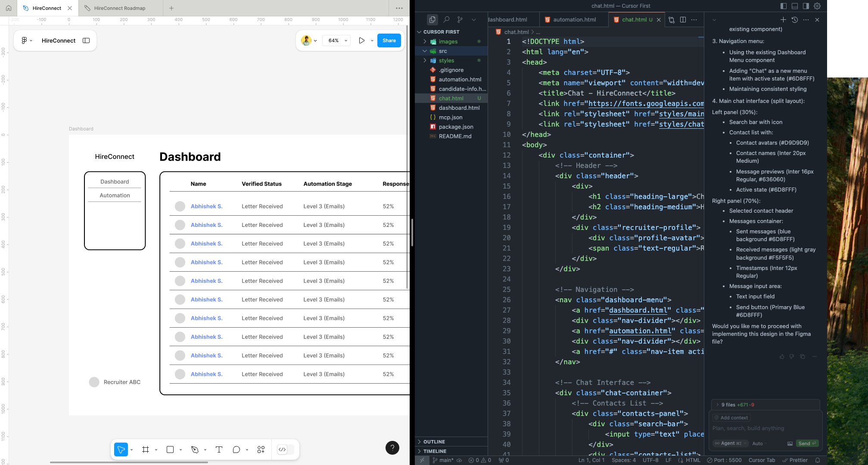The image size is (868, 465).
Task: Select the Comment tool in Figma toolbar
Action: pyautogui.click(x=236, y=449)
